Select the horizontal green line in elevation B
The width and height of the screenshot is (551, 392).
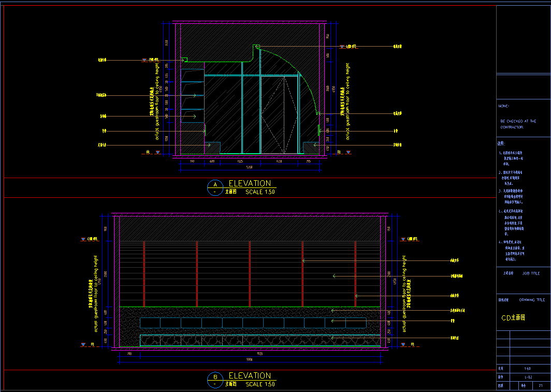(x=249, y=307)
